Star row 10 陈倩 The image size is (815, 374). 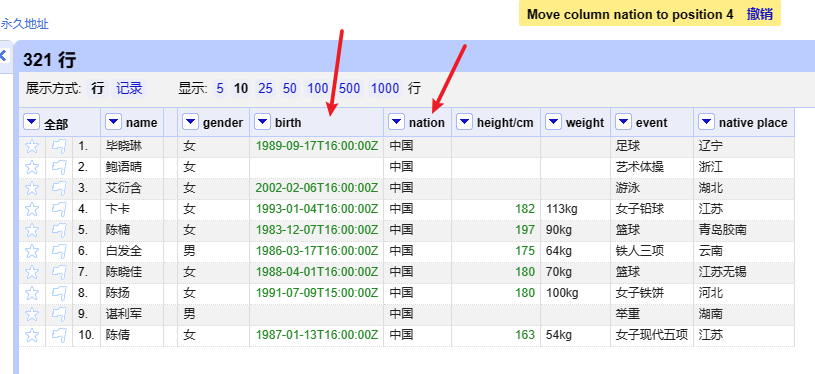coord(32,336)
